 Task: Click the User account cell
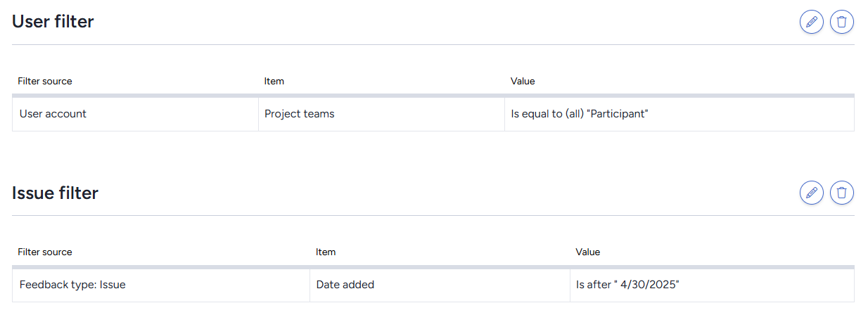pyautogui.click(x=135, y=114)
